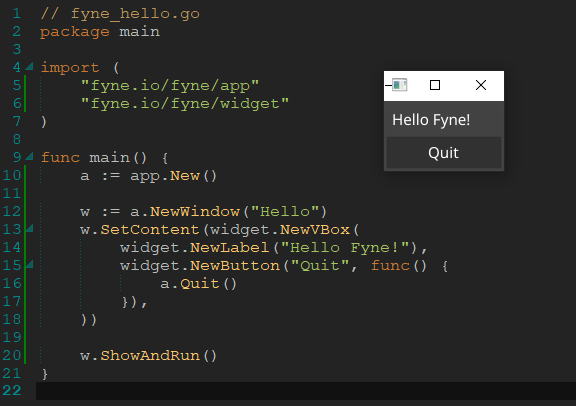The image size is (576, 406).
Task: Click the package keyword
Action: [x=75, y=32]
